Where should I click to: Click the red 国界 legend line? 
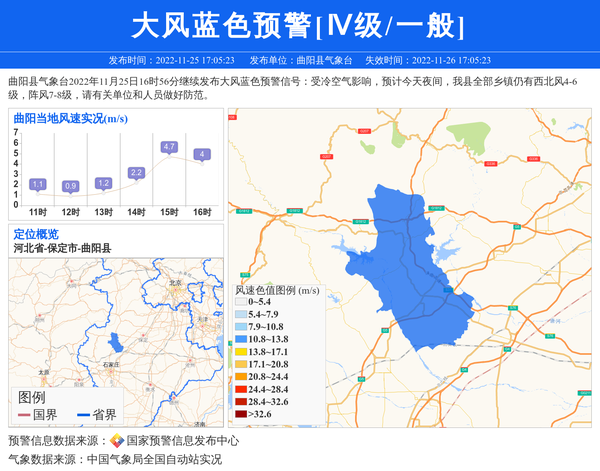[x=22, y=414]
